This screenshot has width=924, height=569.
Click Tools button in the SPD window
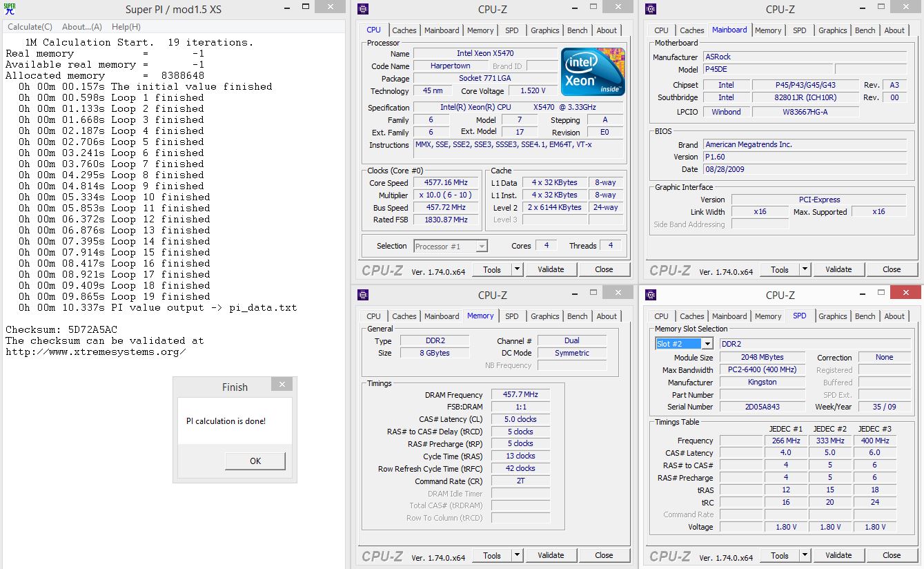coord(780,555)
